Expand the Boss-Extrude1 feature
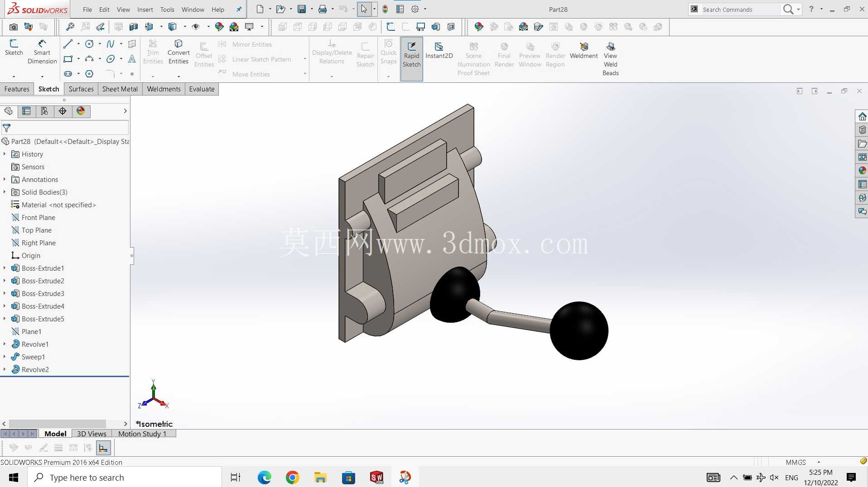Image resolution: width=868 pixels, height=487 pixels. click(x=5, y=268)
